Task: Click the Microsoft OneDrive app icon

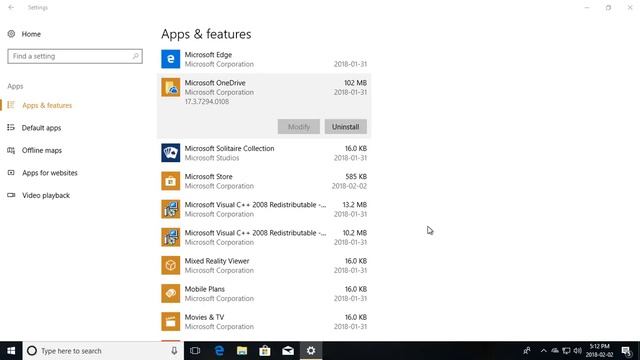Action: pos(170,87)
